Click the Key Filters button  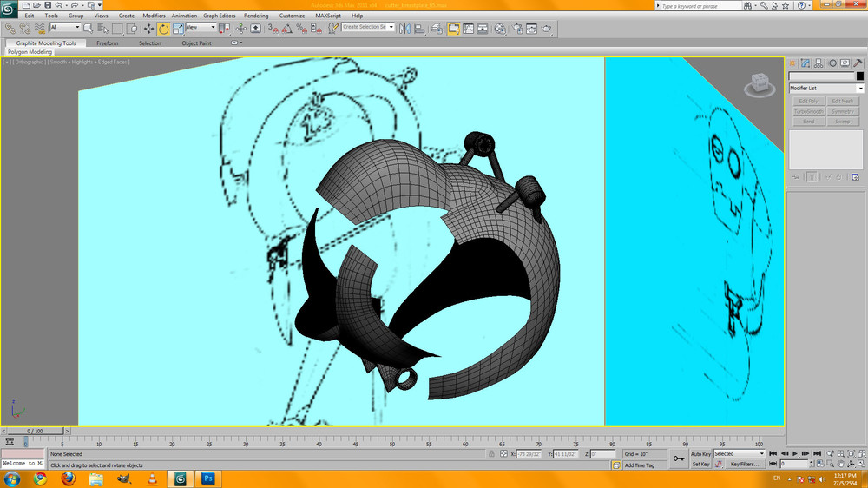click(x=744, y=464)
